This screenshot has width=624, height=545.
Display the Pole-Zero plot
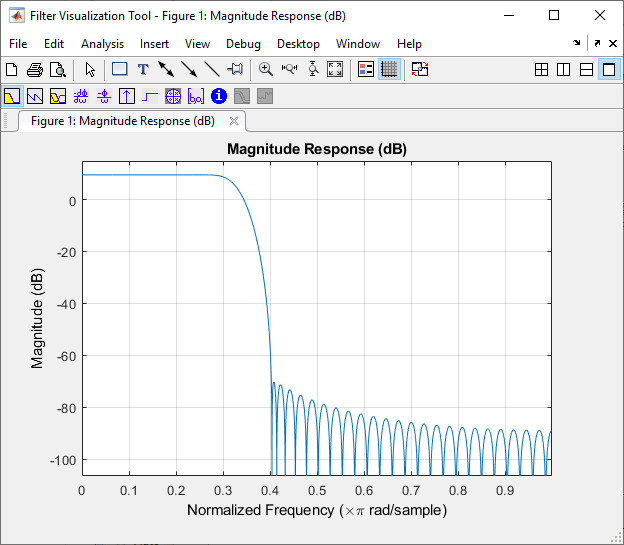pyautogui.click(x=173, y=96)
